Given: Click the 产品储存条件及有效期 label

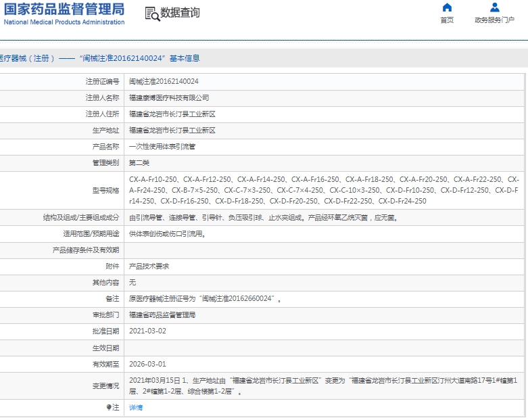Looking at the screenshot, I should tap(86, 250).
